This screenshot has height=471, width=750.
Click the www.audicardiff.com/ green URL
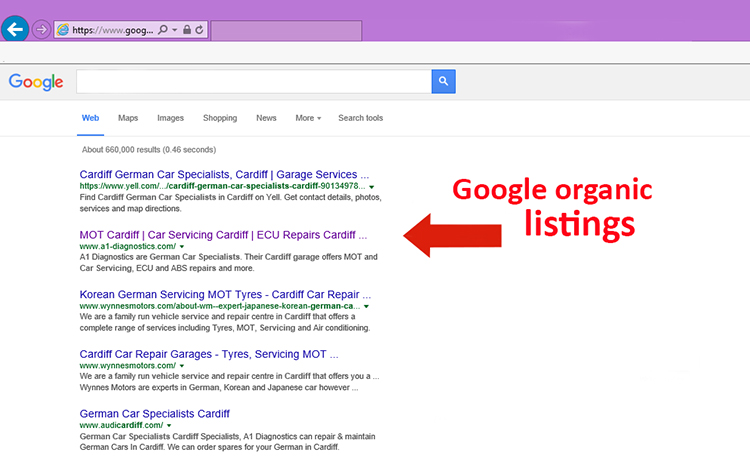point(121,425)
